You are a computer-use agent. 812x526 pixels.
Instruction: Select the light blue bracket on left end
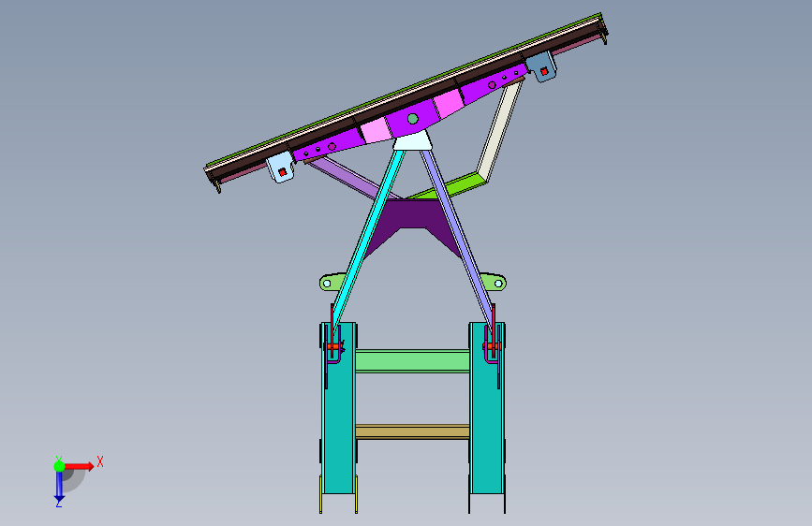pyautogui.click(x=281, y=168)
